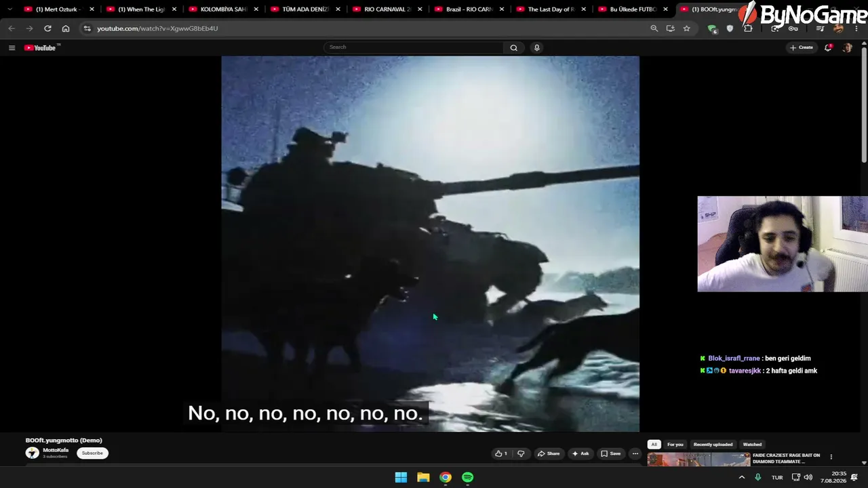
Task: Go to the browser home page icon
Action: pos(66,28)
